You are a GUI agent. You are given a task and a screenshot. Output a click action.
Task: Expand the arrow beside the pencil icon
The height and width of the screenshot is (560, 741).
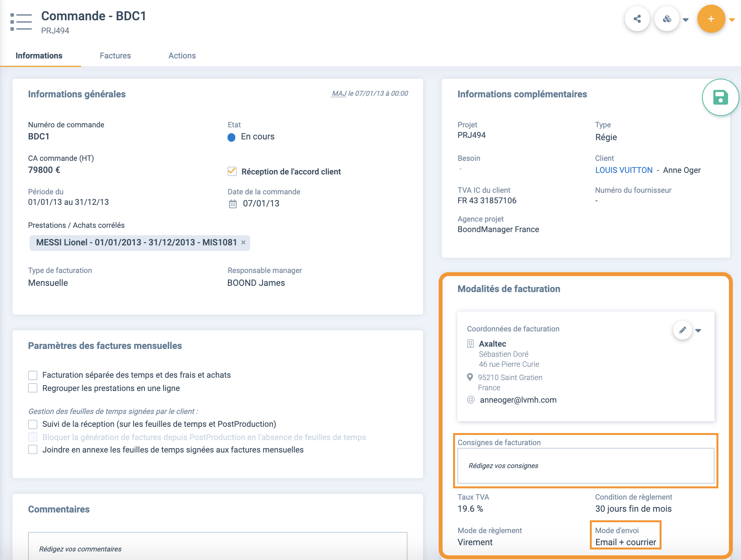pos(699,331)
